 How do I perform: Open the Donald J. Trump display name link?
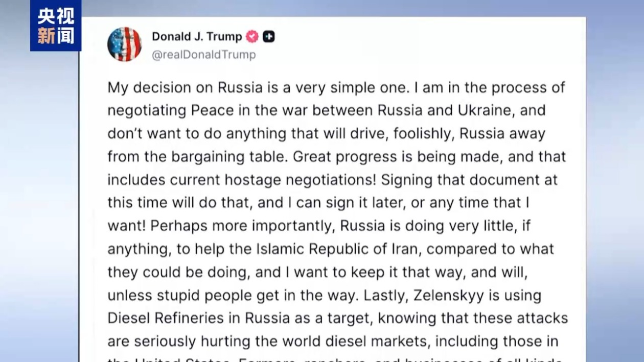point(197,37)
